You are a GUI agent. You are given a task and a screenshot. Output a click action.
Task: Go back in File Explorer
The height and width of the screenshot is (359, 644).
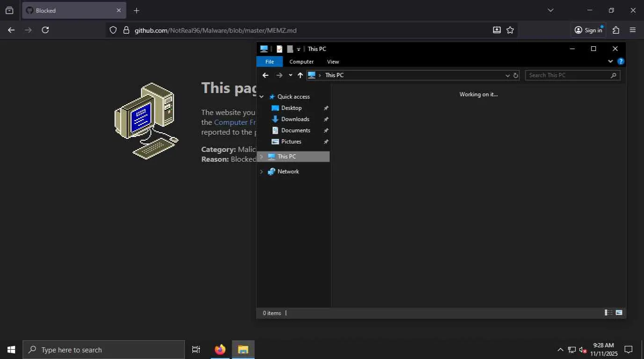[265, 75]
